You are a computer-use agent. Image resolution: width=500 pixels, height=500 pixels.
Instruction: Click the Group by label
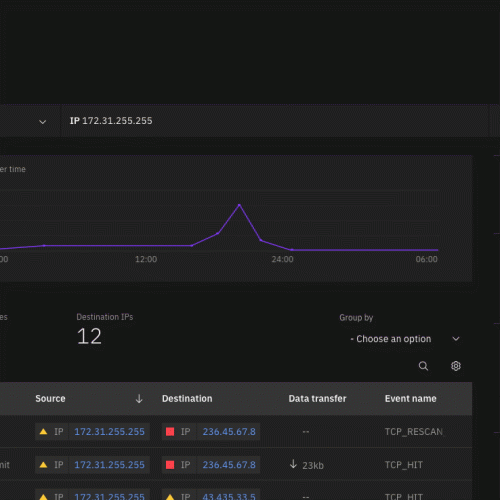pos(356,318)
